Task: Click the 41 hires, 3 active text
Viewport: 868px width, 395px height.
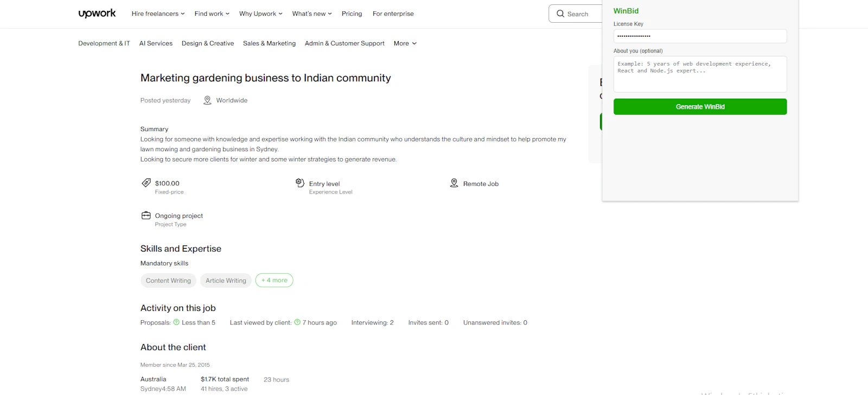Action: tap(224, 389)
